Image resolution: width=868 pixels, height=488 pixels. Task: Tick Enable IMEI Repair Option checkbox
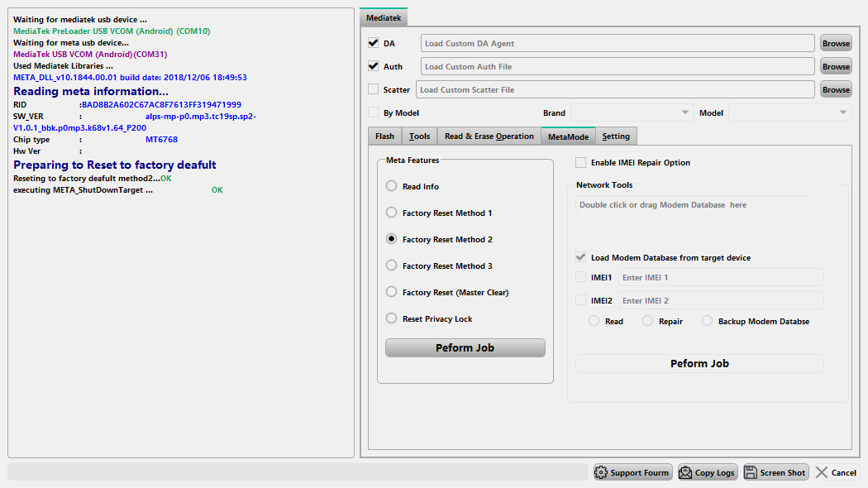pyautogui.click(x=581, y=163)
